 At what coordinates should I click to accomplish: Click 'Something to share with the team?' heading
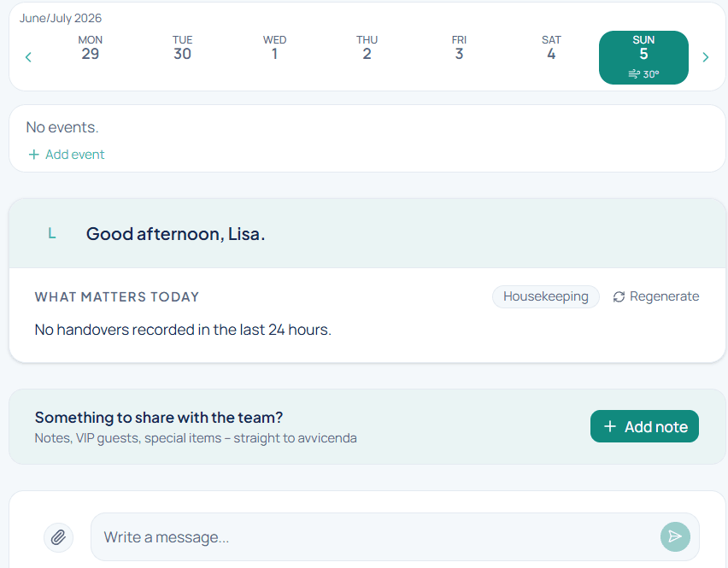click(159, 418)
